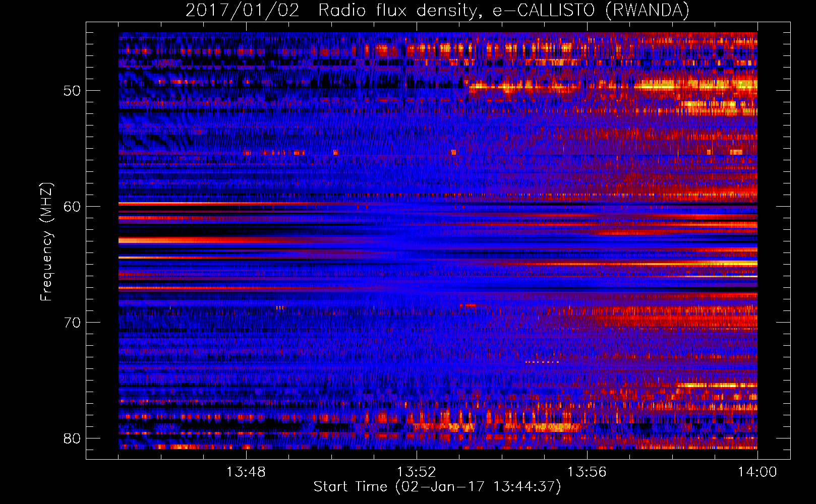Image resolution: width=816 pixels, height=504 pixels.
Task: Click the 'Frequency (MHZ)' y-axis label
Action: (46, 241)
